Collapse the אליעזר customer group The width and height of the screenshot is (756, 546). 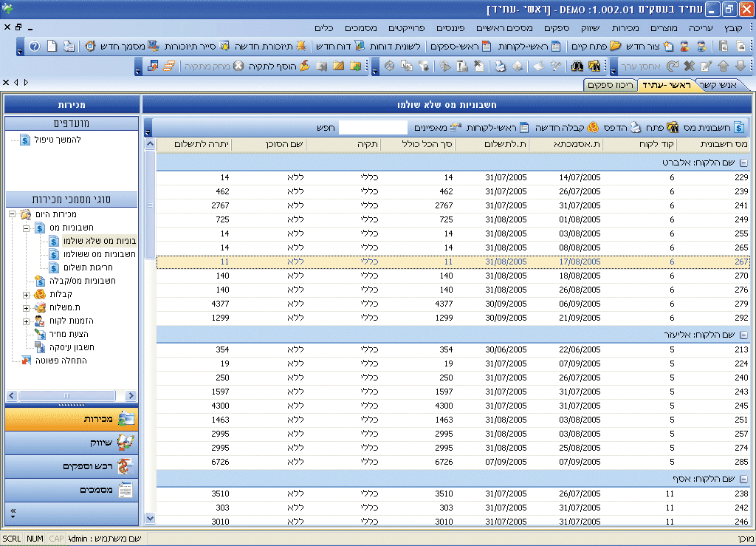(x=743, y=335)
